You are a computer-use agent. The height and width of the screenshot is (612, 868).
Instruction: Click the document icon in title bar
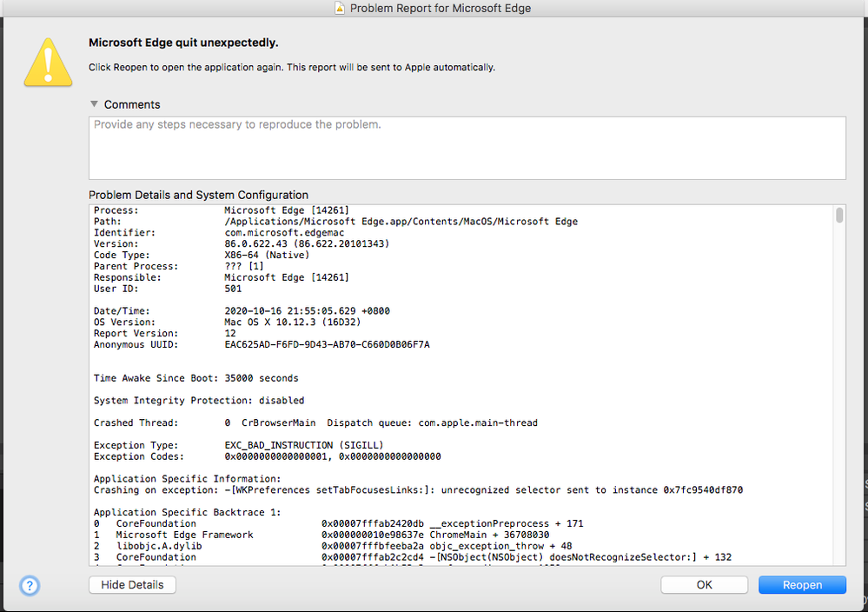click(340, 9)
